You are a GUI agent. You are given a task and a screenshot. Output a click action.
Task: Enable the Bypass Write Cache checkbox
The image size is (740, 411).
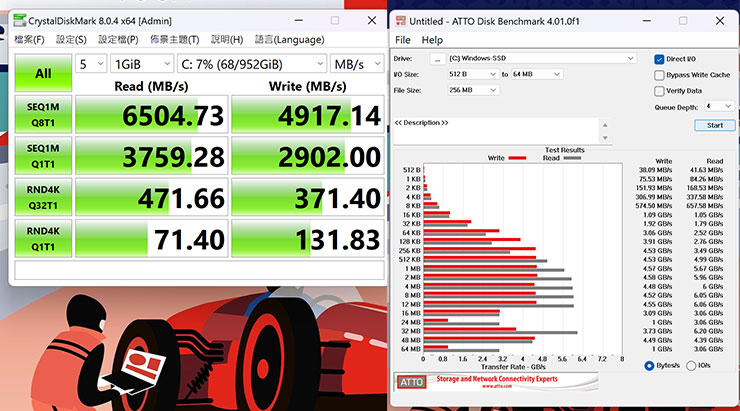[x=659, y=75]
